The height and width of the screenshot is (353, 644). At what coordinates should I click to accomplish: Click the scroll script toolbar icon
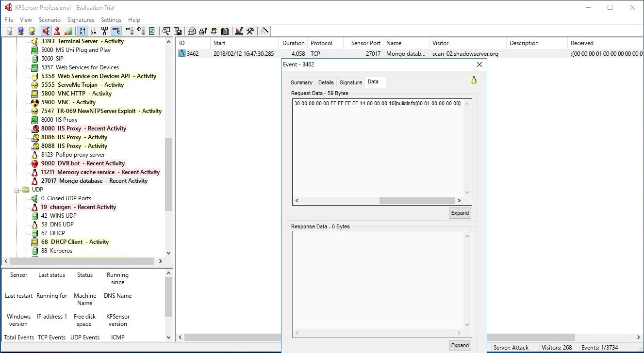click(x=214, y=31)
